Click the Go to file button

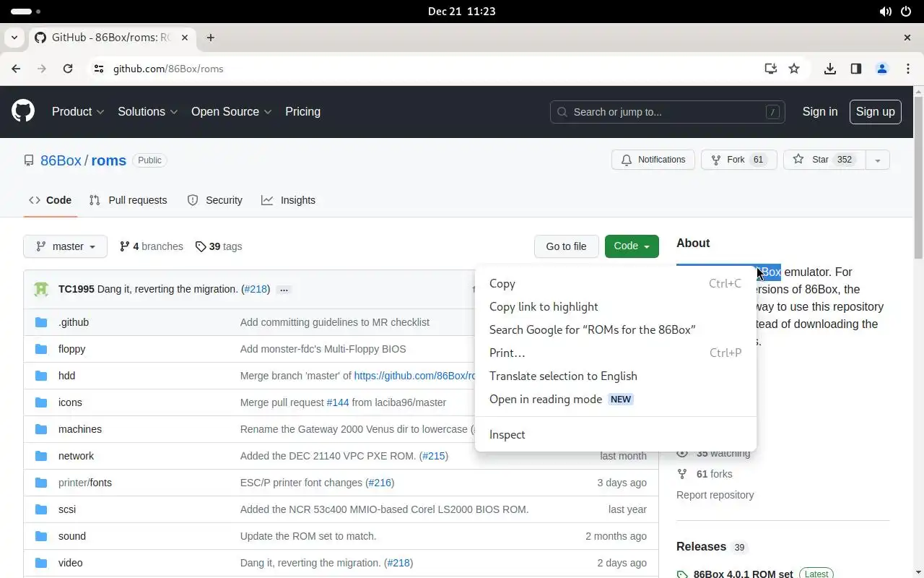click(566, 246)
